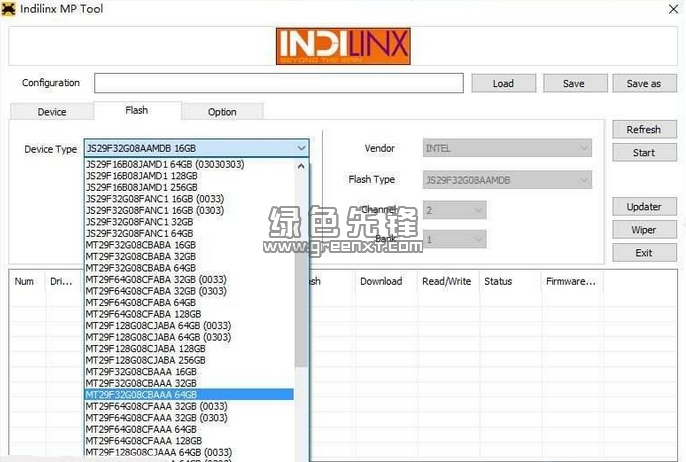The width and height of the screenshot is (686, 462).
Task: Select MT29F128G08CJAAA 64GB (0033)
Action: (x=189, y=452)
